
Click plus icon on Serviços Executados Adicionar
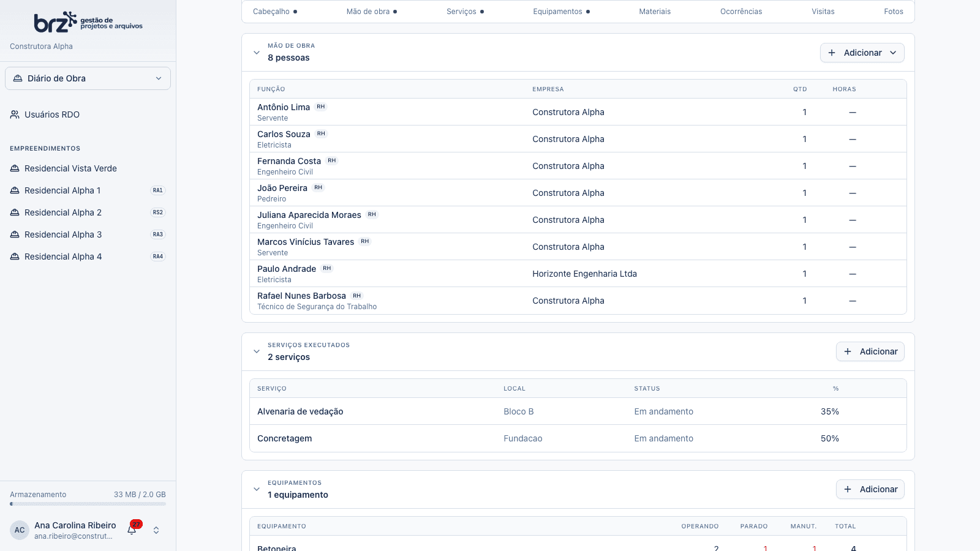848,351
